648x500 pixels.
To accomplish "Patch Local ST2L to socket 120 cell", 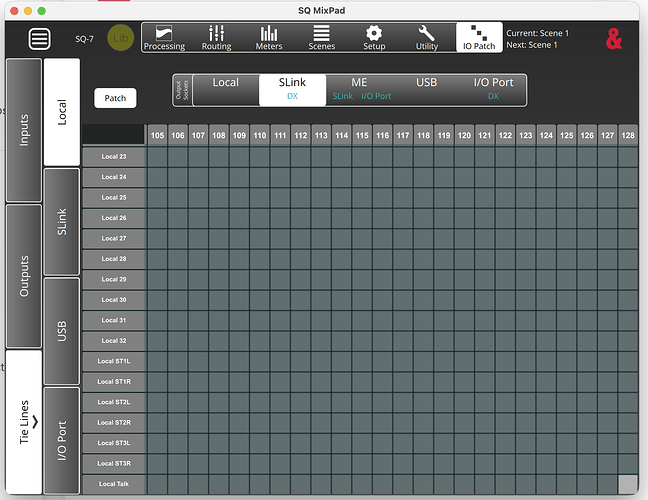I will click(464, 402).
